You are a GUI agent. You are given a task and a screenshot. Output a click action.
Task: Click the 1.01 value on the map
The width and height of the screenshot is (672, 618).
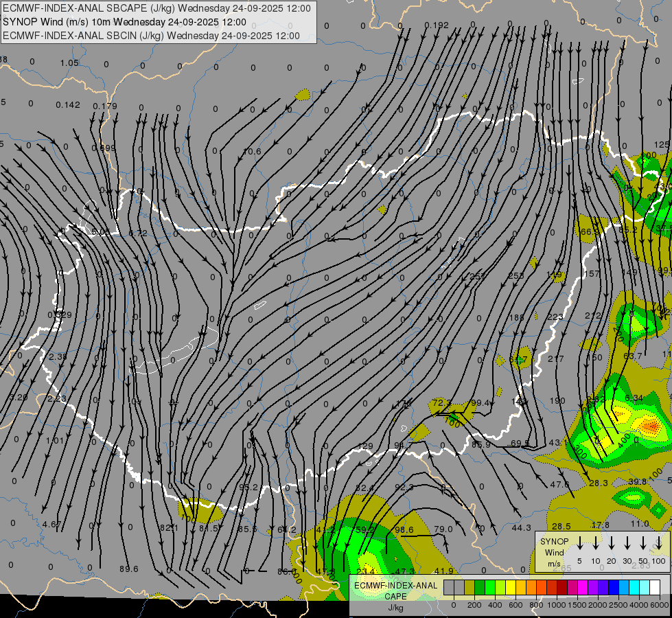pos(55,440)
